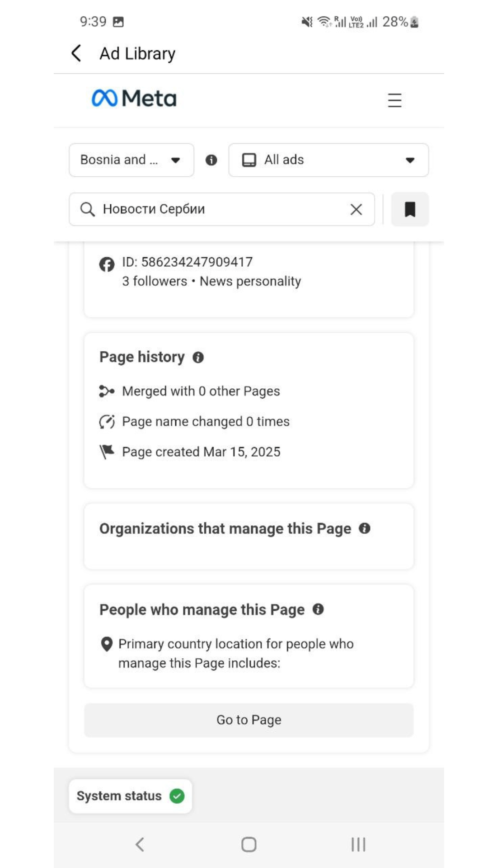Open saved searches bookmark button
Screen dimensions: 488x868
click(410, 209)
